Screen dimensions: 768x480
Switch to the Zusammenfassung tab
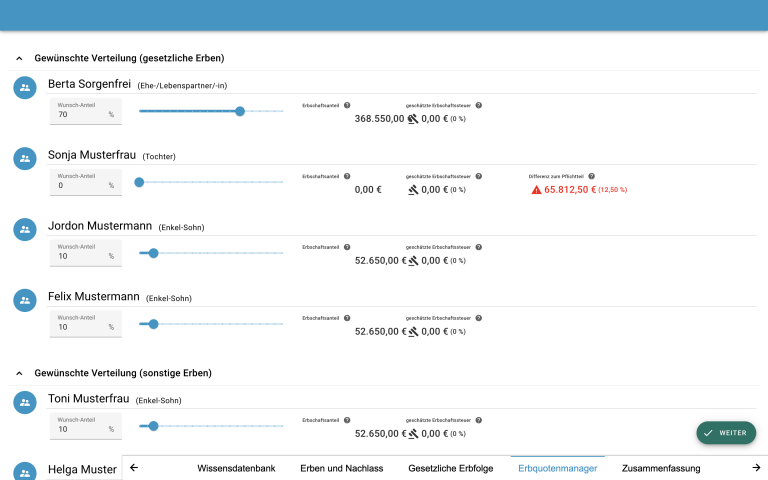coord(661,468)
